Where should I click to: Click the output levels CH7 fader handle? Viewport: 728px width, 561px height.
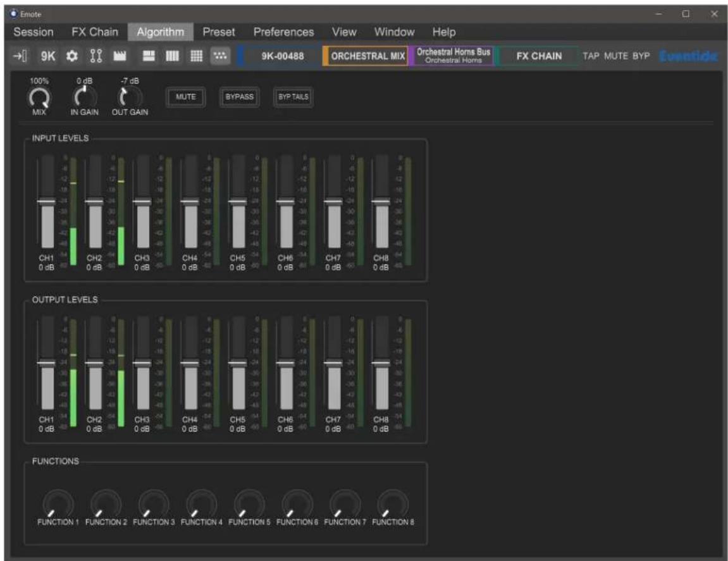(x=333, y=363)
